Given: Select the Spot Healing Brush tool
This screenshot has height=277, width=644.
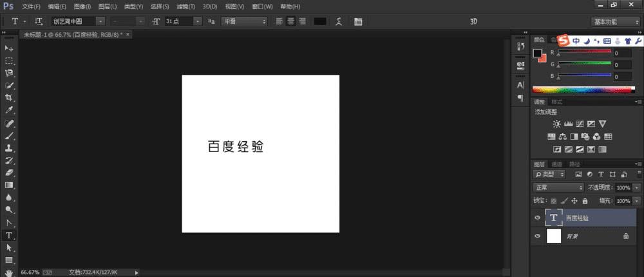Looking at the screenshot, I should tap(9, 123).
